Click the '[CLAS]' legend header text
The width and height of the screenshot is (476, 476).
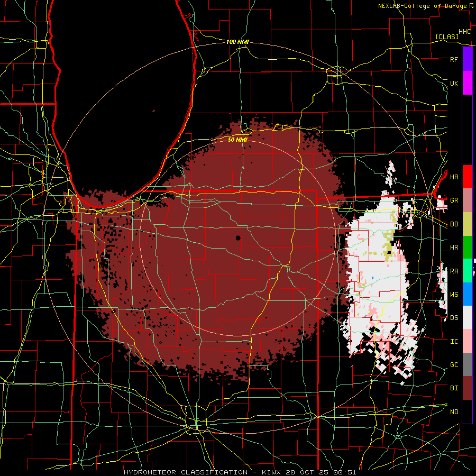pos(447,37)
